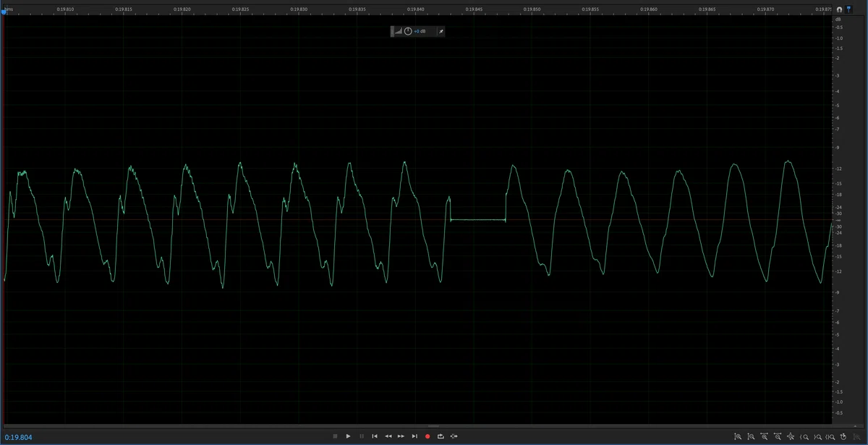
Task: Click the 0:19.820 timeline ruler mark
Action: tap(183, 10)
